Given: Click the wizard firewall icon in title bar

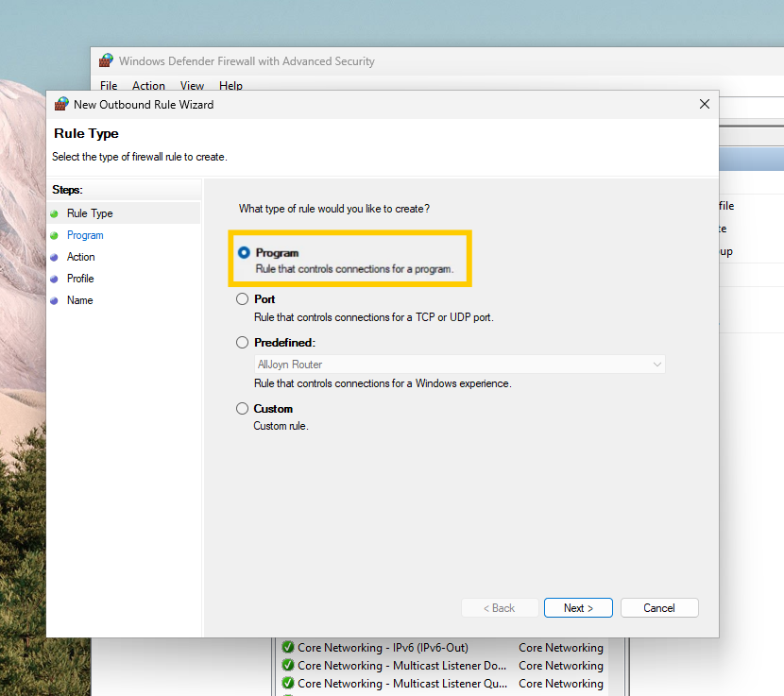Looking at the screenshot, I should click(x=61, y=104).
